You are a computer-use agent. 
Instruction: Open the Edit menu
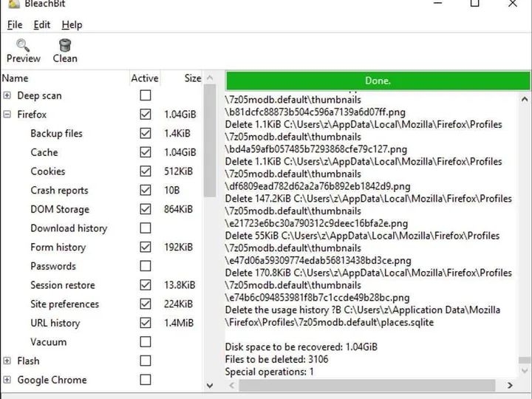pos(41,25)
